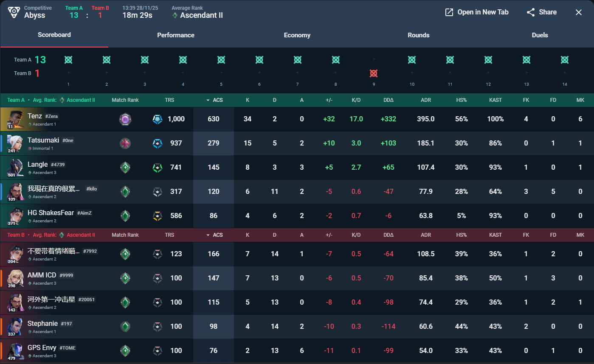Click Team A's round 1 win icon

(x=68, y=60)
